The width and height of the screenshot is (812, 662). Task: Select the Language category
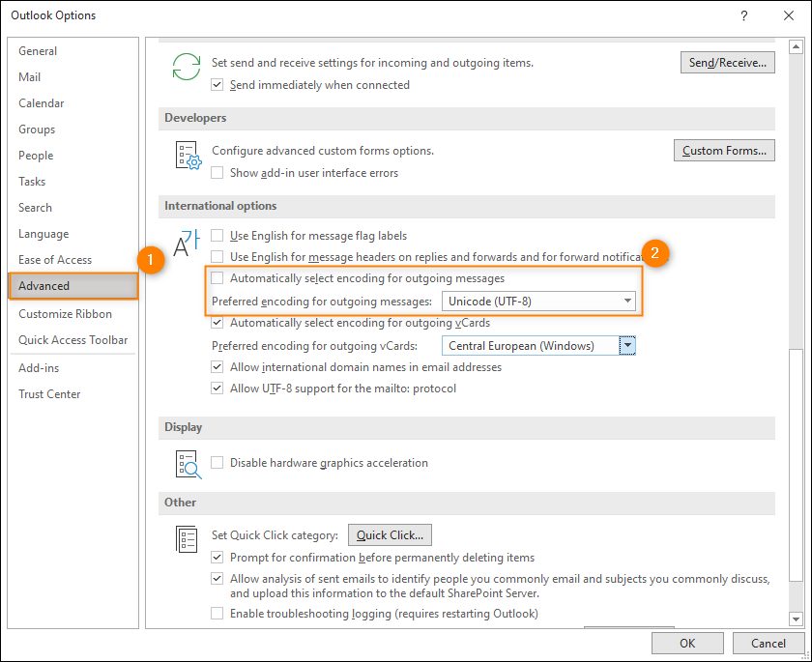pos(73,234)
